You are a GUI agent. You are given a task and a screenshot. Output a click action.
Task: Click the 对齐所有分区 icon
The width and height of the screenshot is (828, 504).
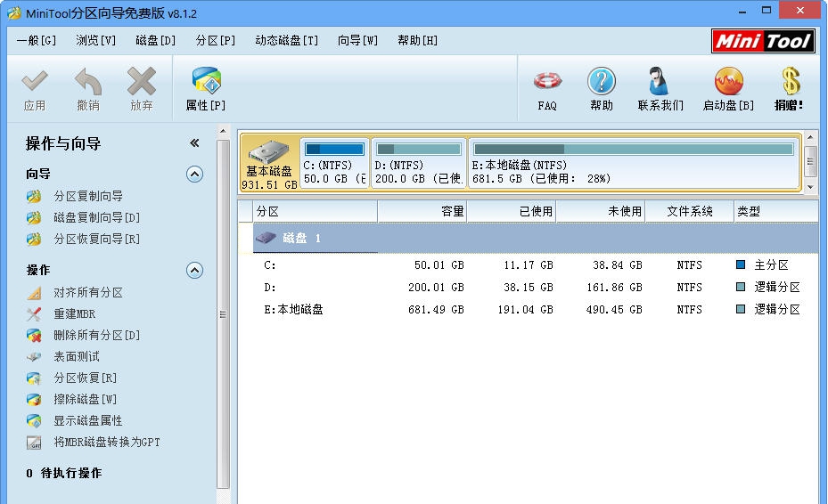[34, 292]
